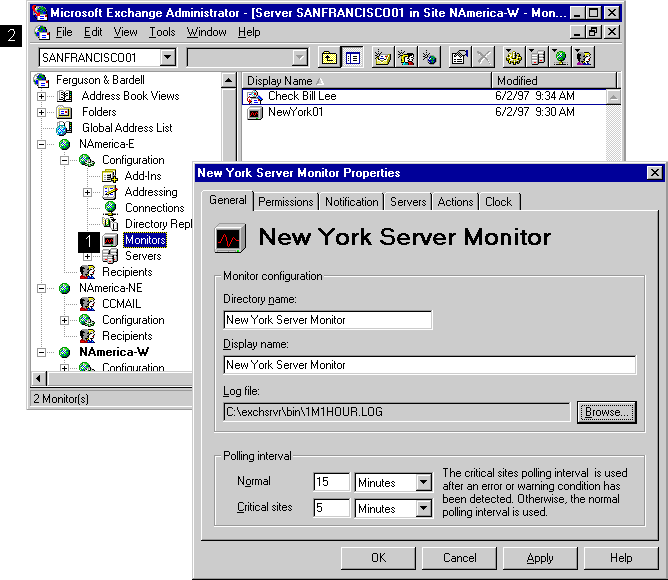Select the Add-Ins icon in tree

tap(110, 176)
